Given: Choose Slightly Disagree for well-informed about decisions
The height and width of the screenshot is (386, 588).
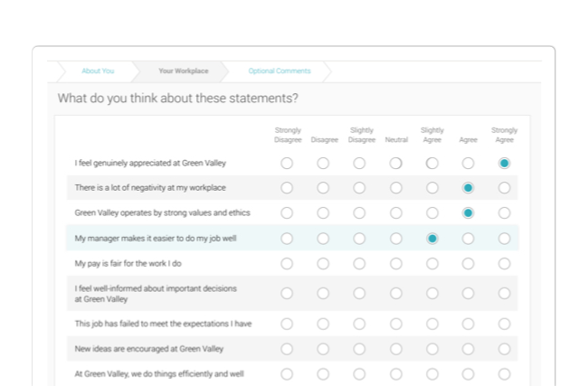Looking at the screenshot, I should [x=359, y=293].
